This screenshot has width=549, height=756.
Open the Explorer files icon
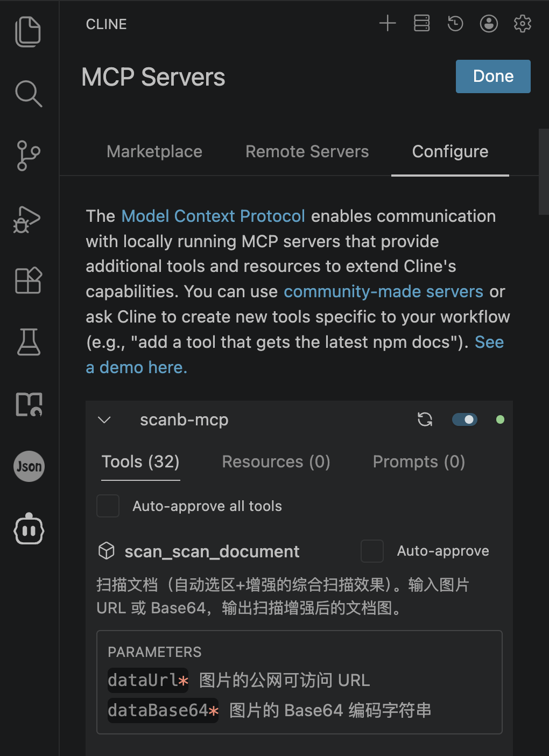point(28,31)
